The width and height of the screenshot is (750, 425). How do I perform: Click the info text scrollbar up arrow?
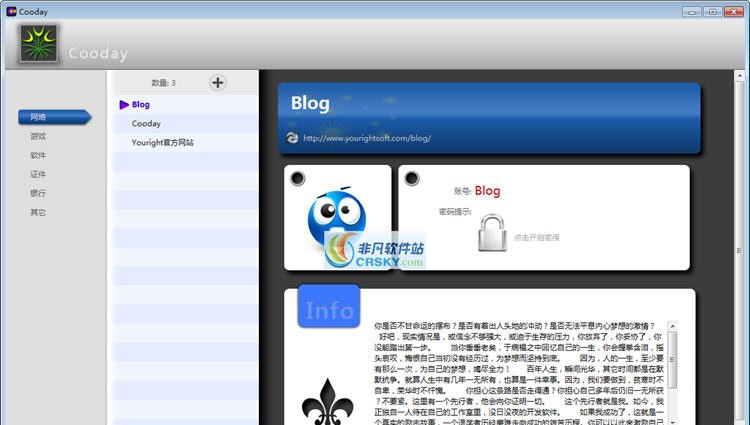pos(672,326)
